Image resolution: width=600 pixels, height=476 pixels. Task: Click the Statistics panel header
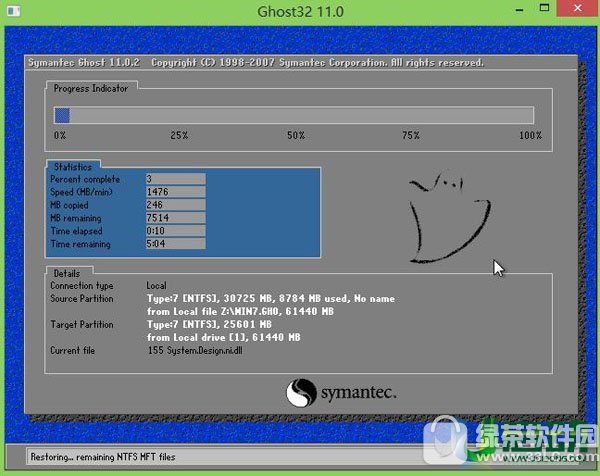72,167
